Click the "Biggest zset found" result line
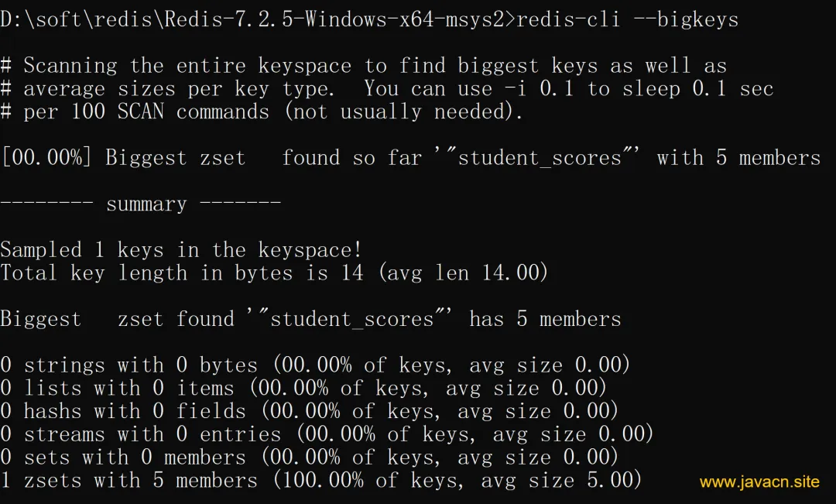This screenshot has width=836, height=504. (x=310, y=319)
